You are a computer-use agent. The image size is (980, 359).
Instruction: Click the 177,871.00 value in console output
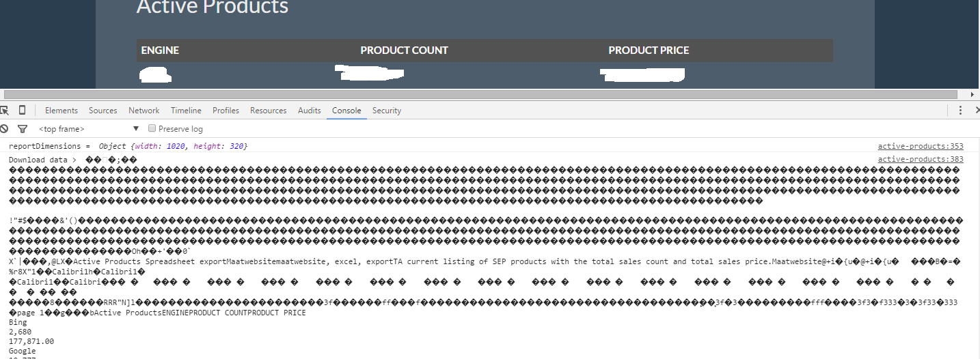coord(31,341)
